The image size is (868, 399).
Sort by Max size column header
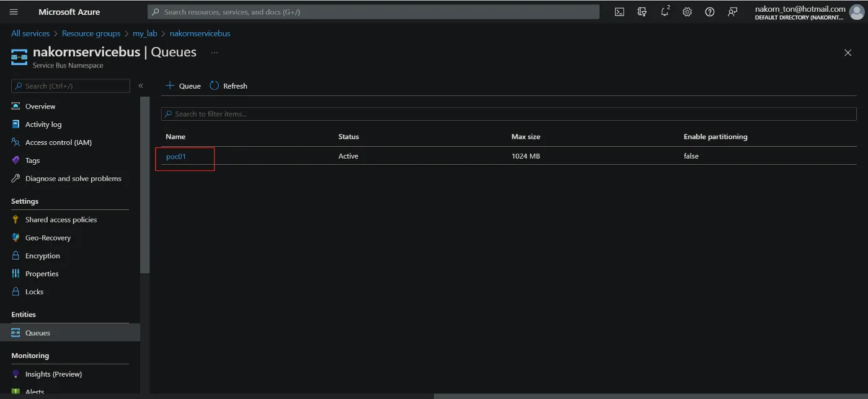click(526, 136)
